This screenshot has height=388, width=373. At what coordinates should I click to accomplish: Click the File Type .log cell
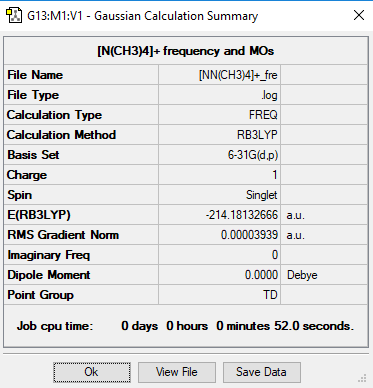[220, 95]
